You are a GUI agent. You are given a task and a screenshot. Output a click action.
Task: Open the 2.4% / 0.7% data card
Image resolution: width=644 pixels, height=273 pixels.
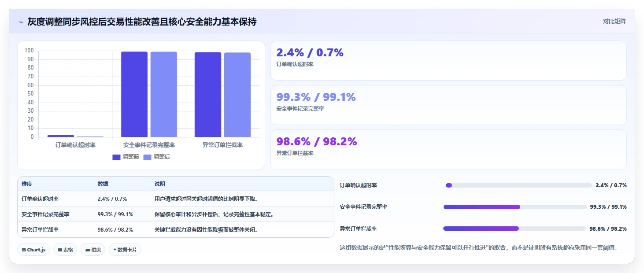point(448,61)
